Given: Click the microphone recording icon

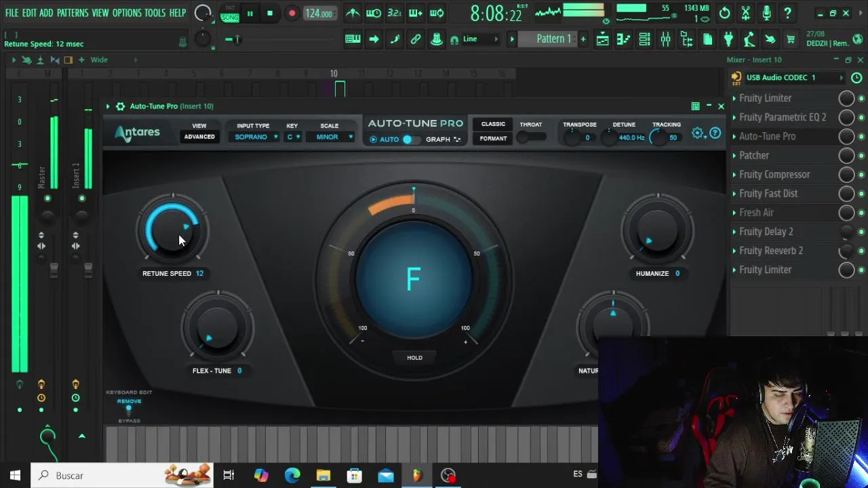Looking at the screenshot, I should pos(766,13).
